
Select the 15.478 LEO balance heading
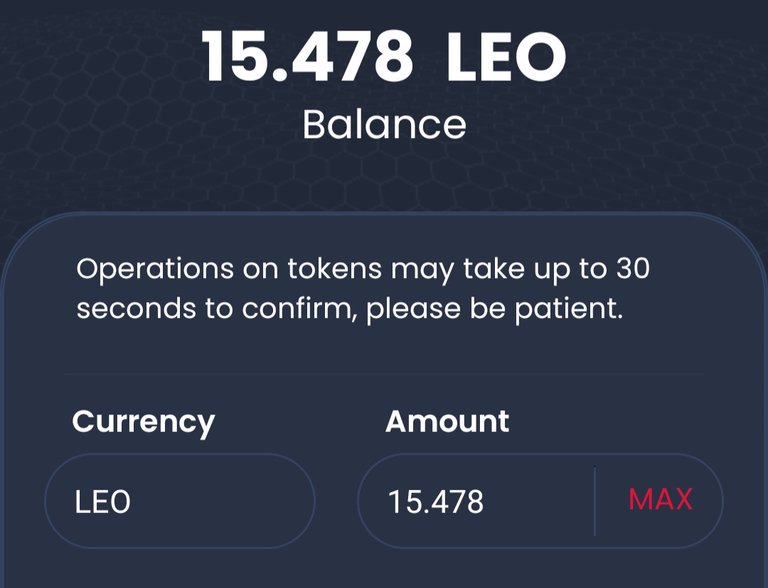pos(384,56)
